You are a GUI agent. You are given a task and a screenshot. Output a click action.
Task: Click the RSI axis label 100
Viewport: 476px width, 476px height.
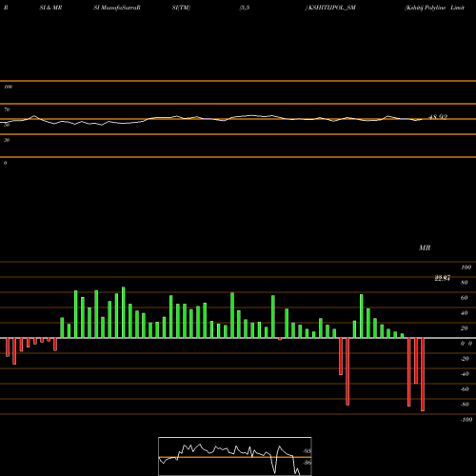click(8, 87)
